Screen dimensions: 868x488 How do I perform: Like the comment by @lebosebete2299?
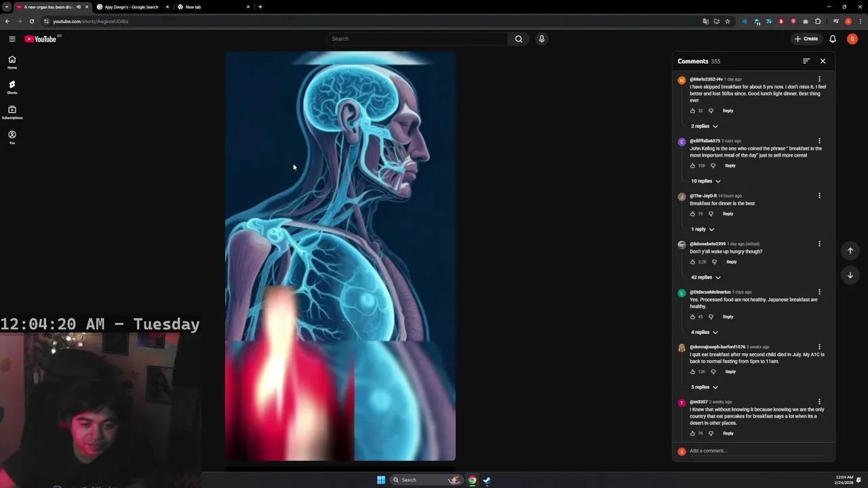coord(692,262)
